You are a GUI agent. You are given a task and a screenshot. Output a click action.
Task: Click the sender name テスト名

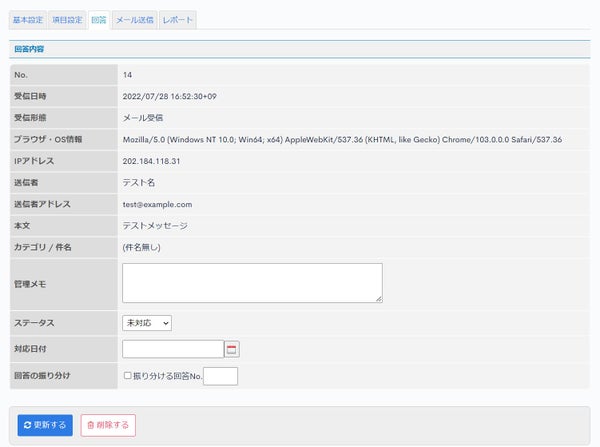click(x=139, y=183)
